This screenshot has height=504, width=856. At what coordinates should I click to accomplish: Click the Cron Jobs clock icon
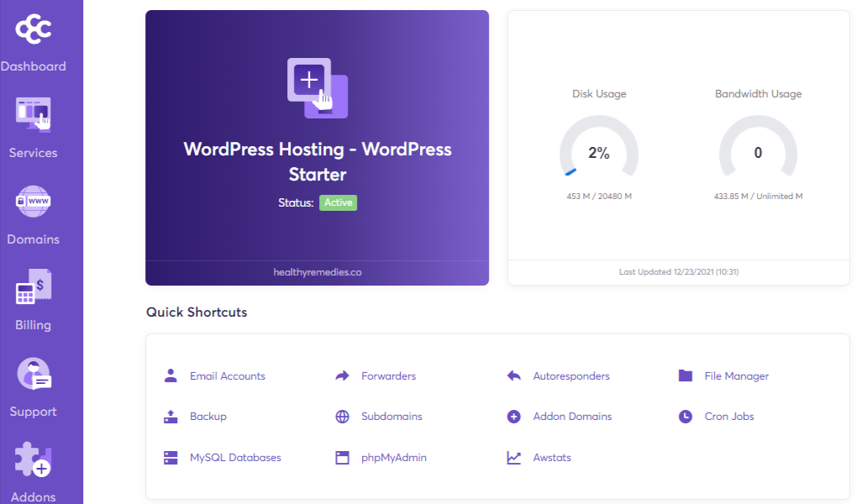coord(685,417)
